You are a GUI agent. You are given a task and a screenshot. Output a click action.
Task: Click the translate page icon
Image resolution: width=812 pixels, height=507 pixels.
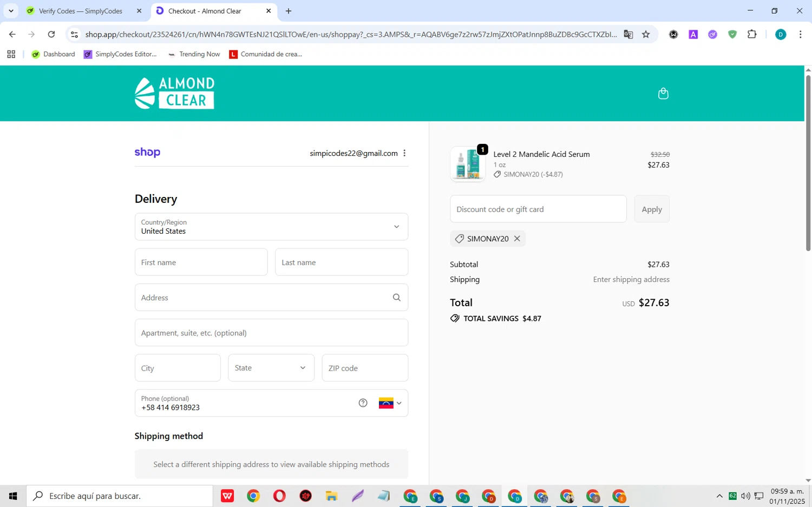point(628,34)
